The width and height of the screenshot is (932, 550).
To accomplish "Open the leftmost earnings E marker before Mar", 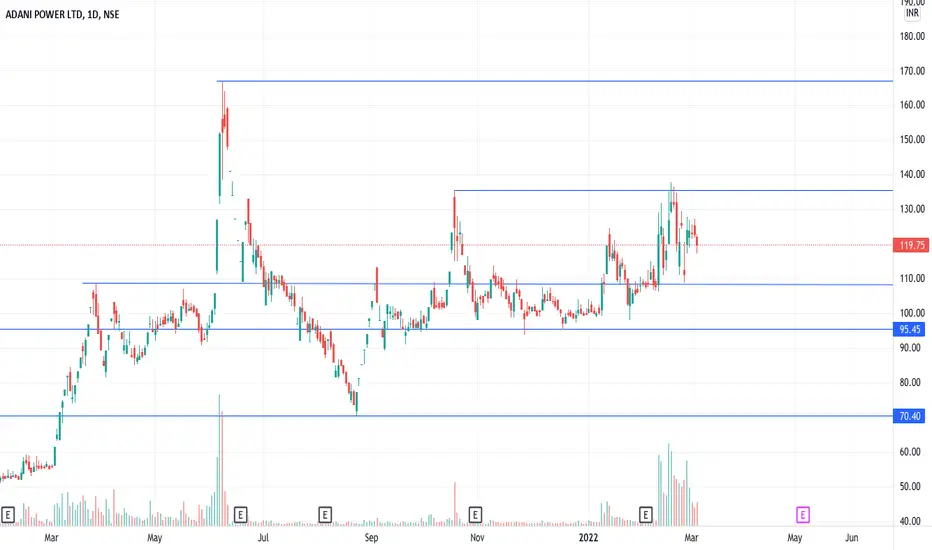I will click(x=8, y=515).
